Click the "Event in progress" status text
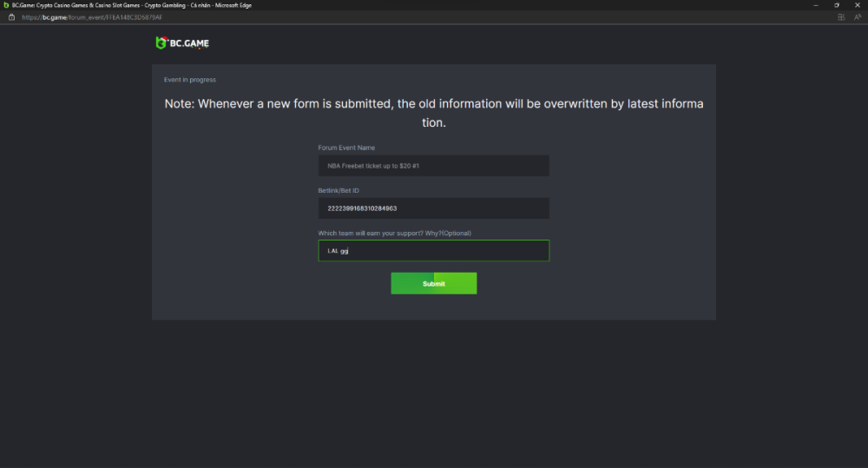Screen dimensions: 868x468 [x=190, y=80]
